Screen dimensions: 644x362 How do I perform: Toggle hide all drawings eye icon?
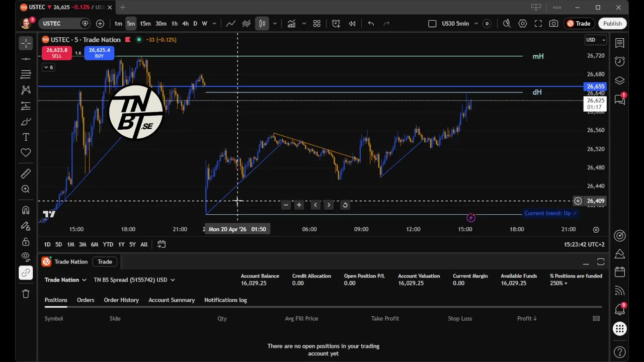pyautogui.click(x=26, y=257)
